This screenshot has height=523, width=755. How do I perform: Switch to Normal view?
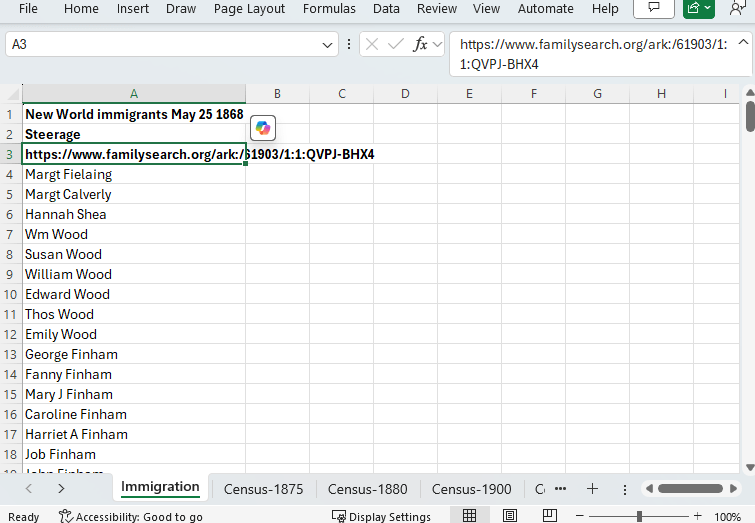(x=469, y=516)
